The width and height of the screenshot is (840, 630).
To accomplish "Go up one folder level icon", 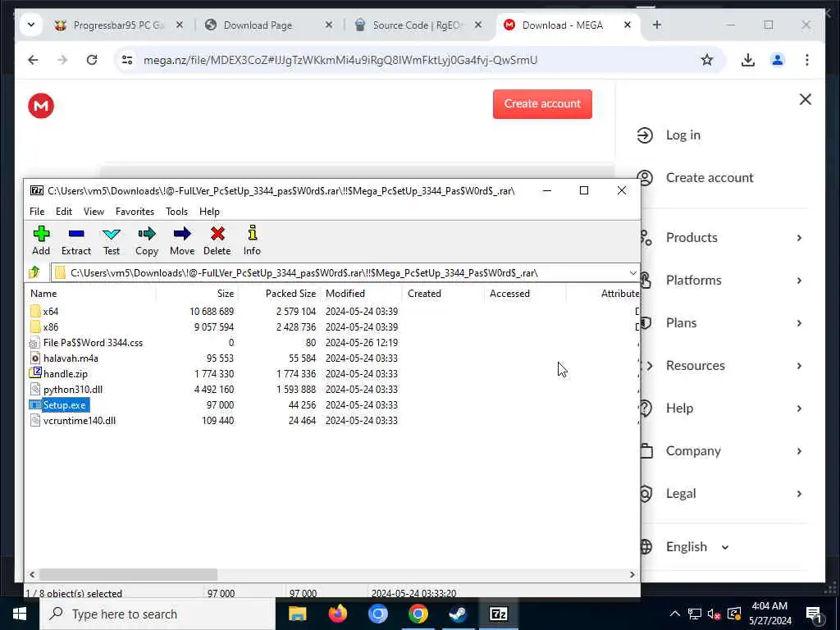I will pyautogui.click(x=34, y=272).
